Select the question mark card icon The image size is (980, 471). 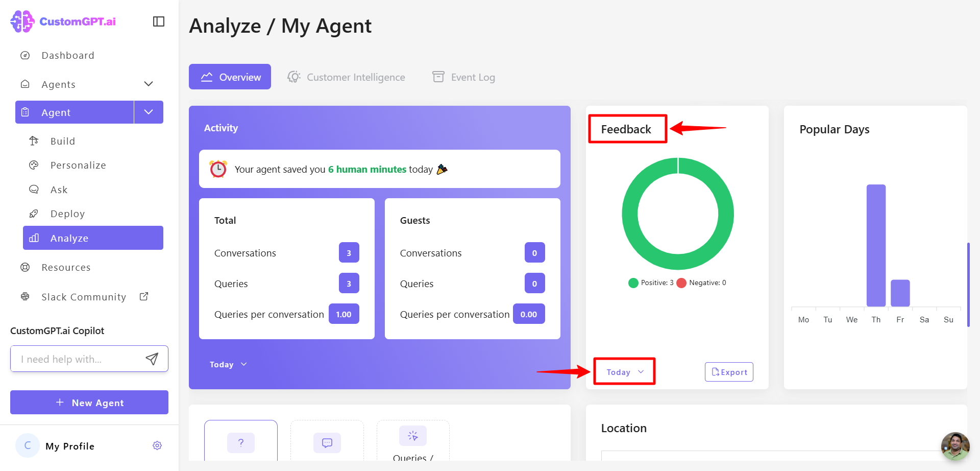[x=241, y=442]
